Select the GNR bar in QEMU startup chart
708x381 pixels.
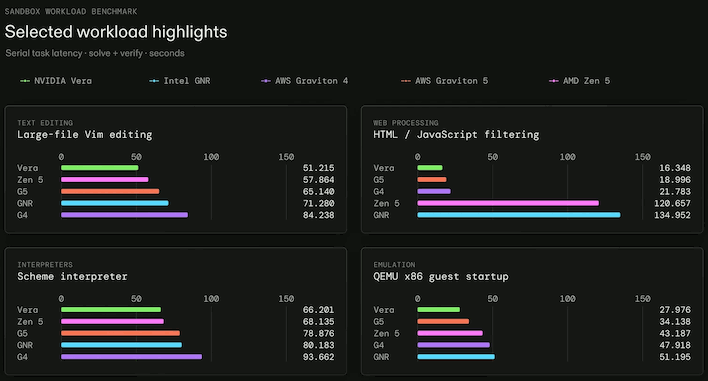pos(456,357)
